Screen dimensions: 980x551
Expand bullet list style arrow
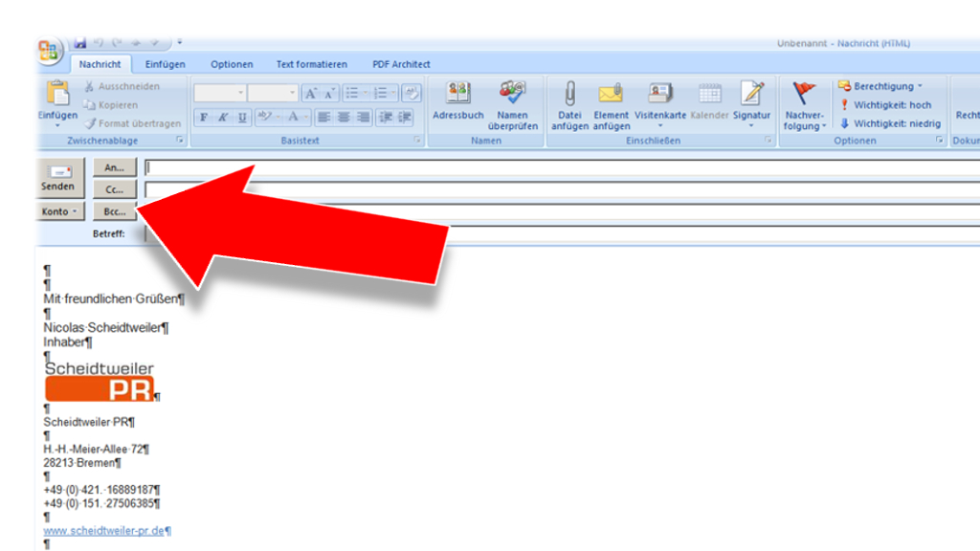(x=366, y=94)
